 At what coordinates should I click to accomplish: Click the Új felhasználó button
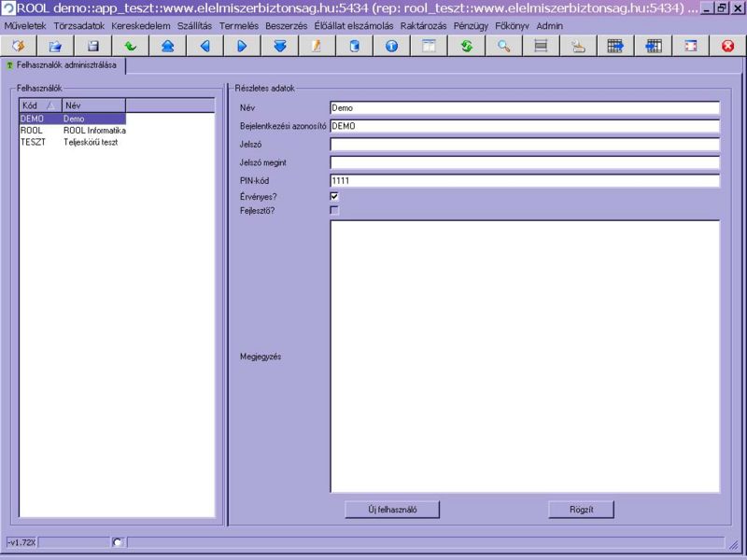pos(392,510)
